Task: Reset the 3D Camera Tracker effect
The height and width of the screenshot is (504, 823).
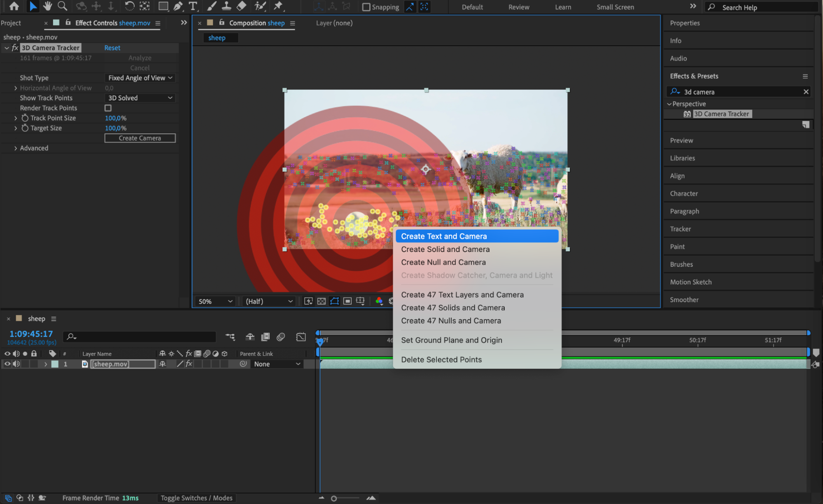Action: click(112, 48)
